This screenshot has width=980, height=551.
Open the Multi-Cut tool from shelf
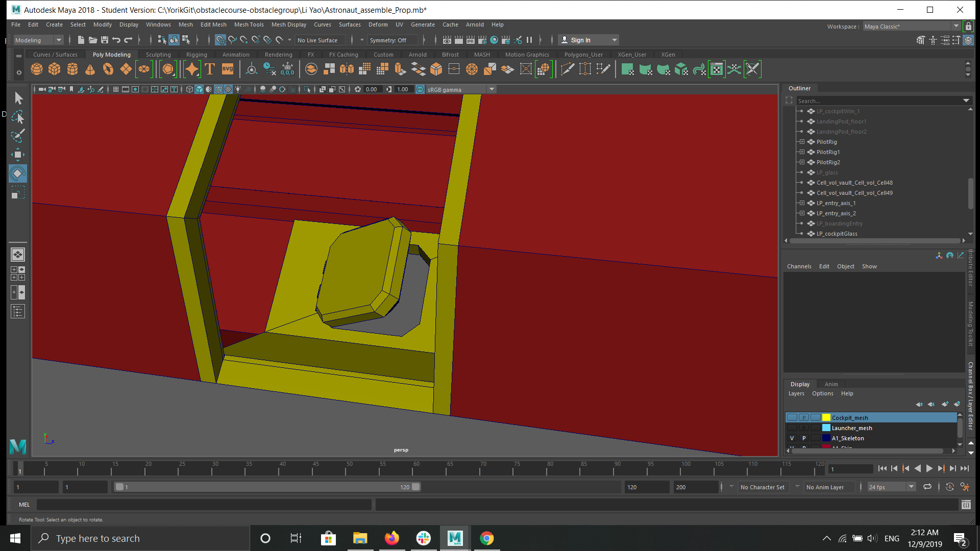click(x=567, y=69)
